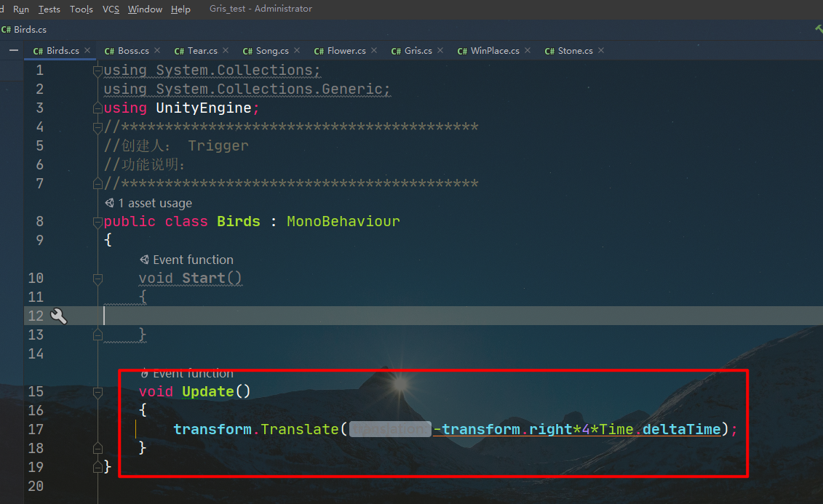Close the WinPlace.cs tab
The image size is (823, 504).
click(x=527, y=50)
